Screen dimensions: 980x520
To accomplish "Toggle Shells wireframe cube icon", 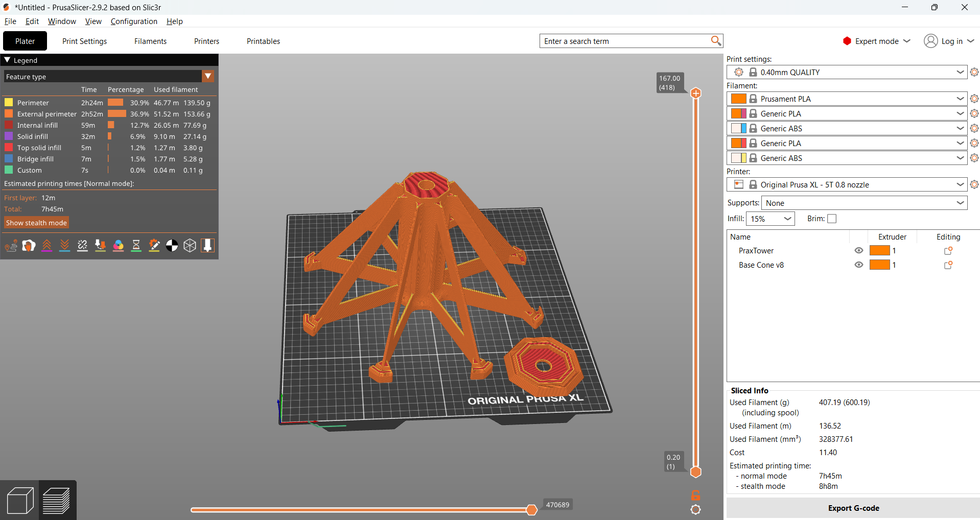I will pyautogui.click(x=190, y=246).
